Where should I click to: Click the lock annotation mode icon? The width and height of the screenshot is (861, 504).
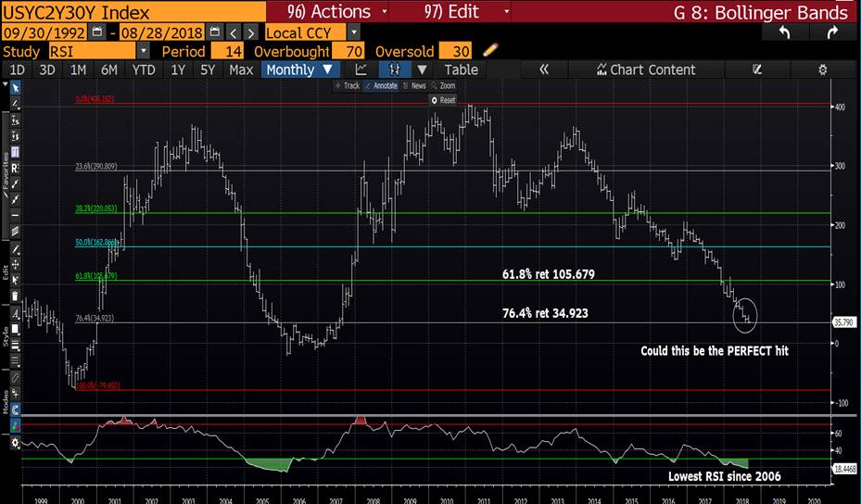click(x=16, y=394)
